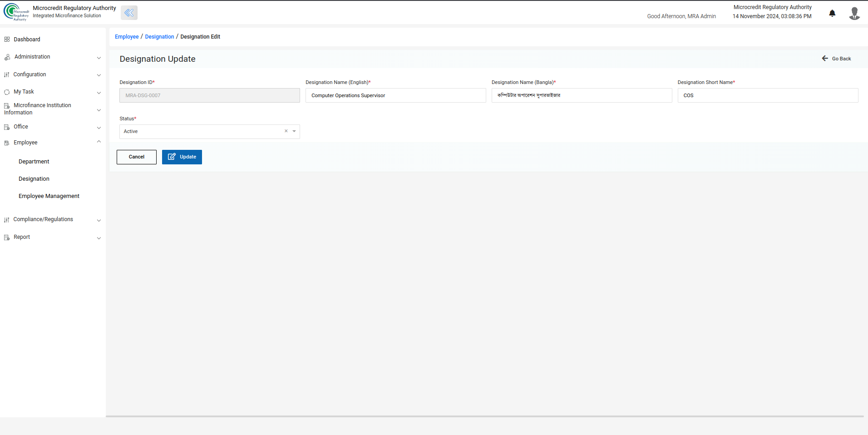Click the Report icon in sidebar

(7, 237)
